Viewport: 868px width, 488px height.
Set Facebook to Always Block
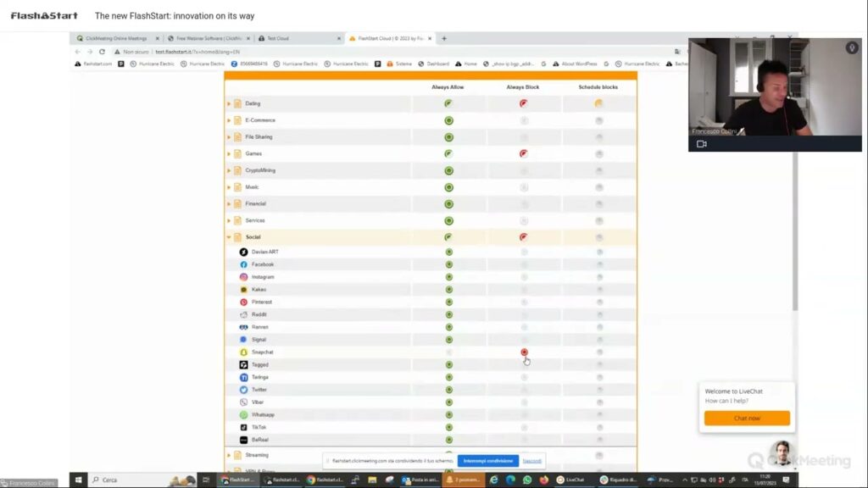[x=524, y=264]
